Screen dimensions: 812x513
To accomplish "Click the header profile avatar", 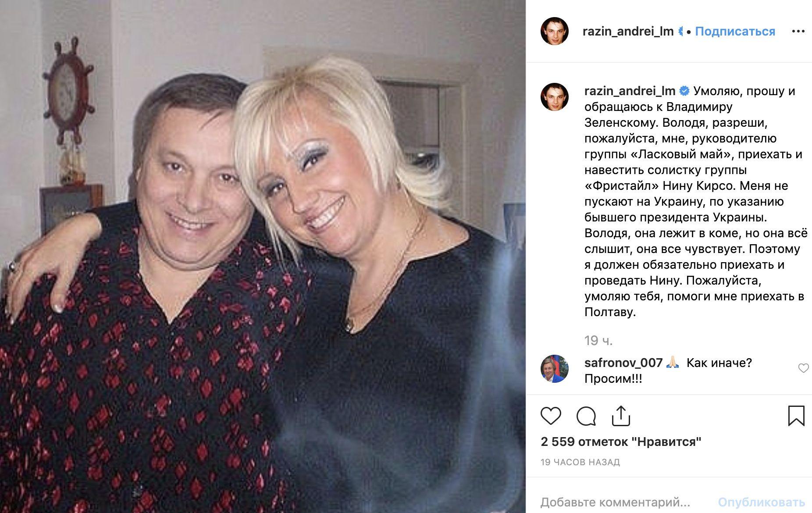I will [555, 32].
